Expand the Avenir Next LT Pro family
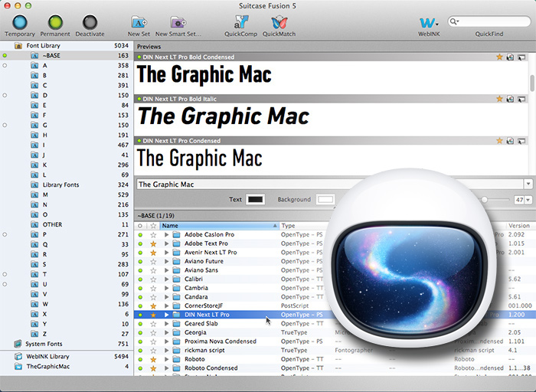Viewport: 536px width, 392px height. pos(166,253)
